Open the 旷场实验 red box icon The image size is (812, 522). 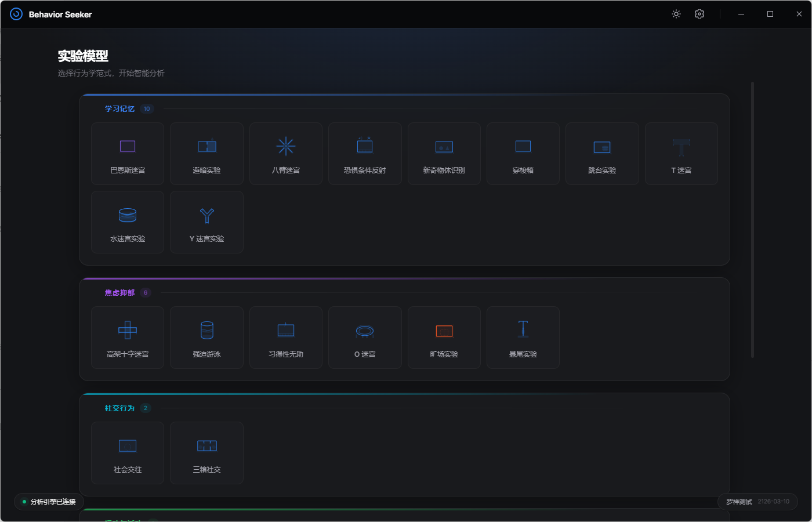[444, 331]
